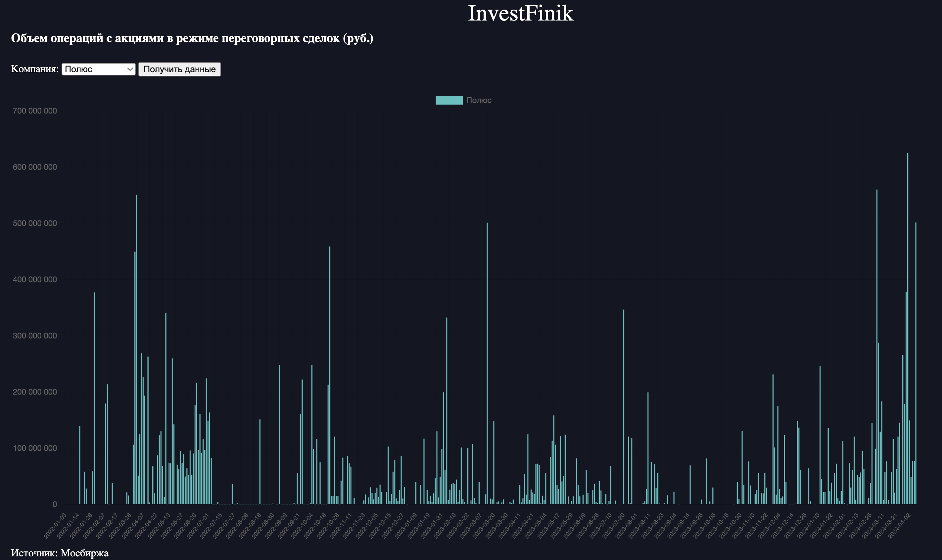Click the 2023-01-31 date label
This screenshot has height=560, width=942.
(432, 525)
